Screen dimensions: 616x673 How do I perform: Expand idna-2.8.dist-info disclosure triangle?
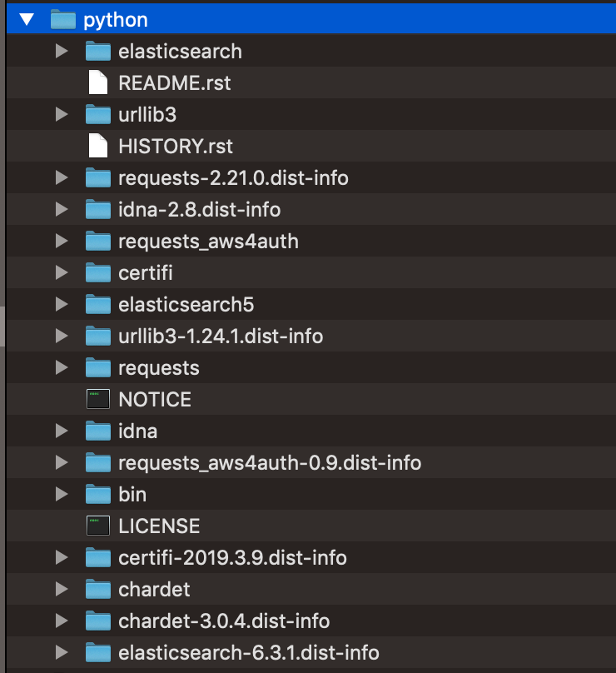pos(62,209)
